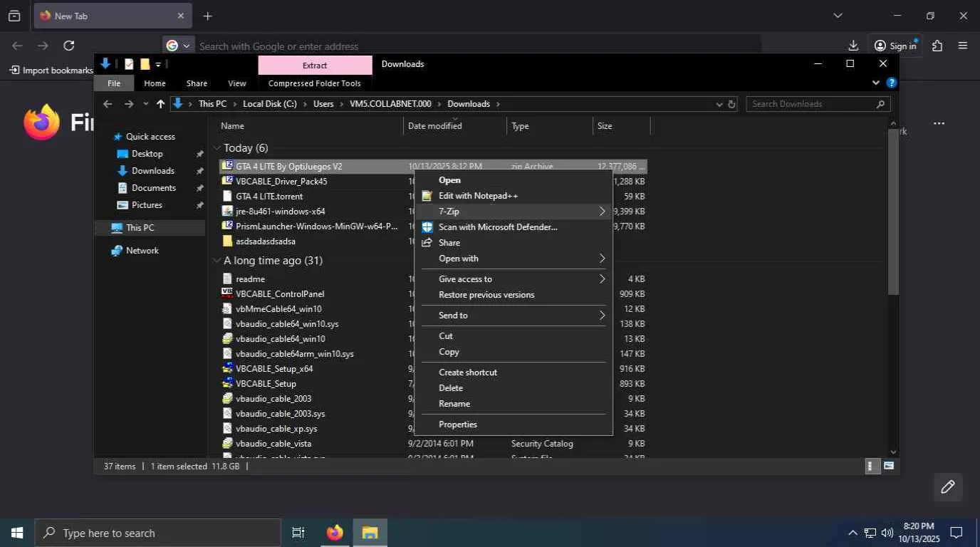Open Firefox downloads panel
980x547 pixels.
click(853, 46)
